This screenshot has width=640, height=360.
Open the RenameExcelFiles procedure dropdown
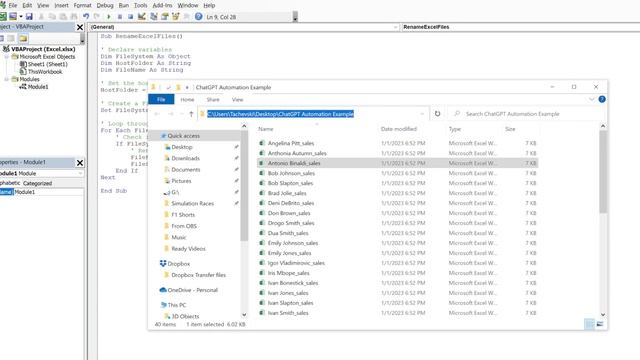coord(520,27)
